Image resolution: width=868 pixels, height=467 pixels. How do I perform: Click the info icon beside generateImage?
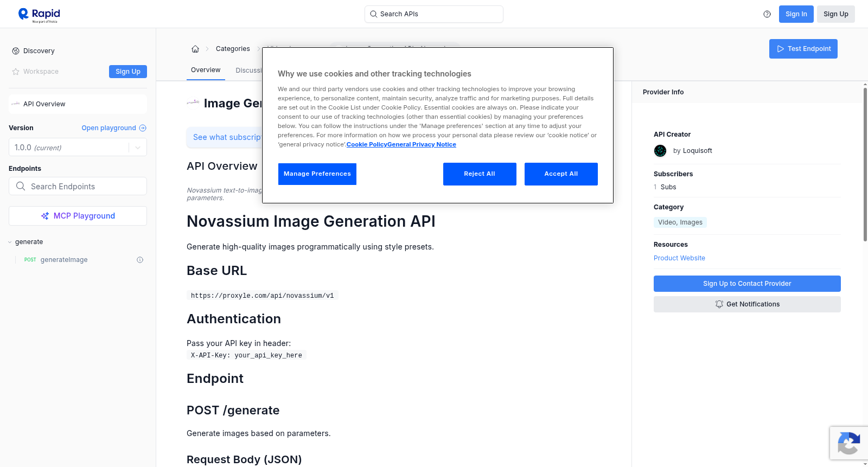tap(140, 260)
